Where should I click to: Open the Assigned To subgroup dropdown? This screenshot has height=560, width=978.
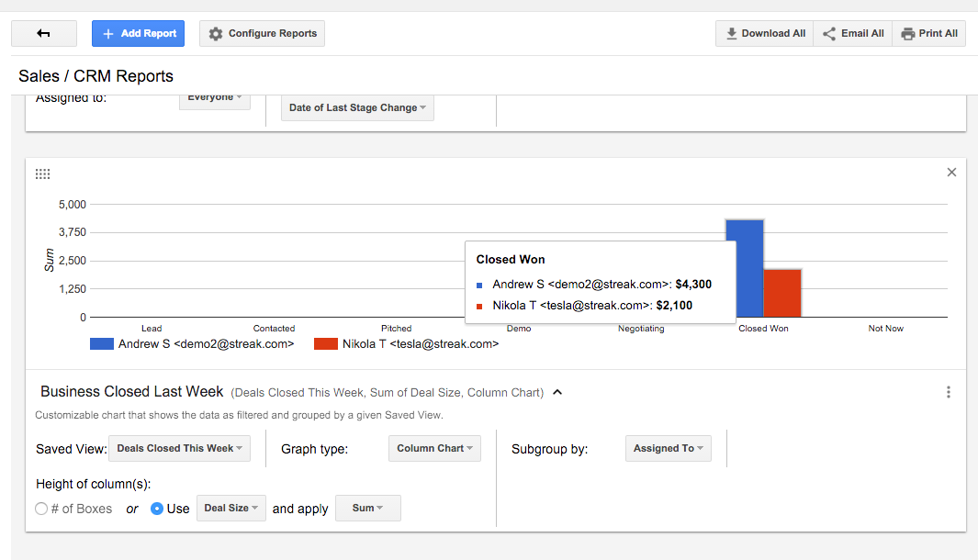pyautogui.click(x=668, y=449)
